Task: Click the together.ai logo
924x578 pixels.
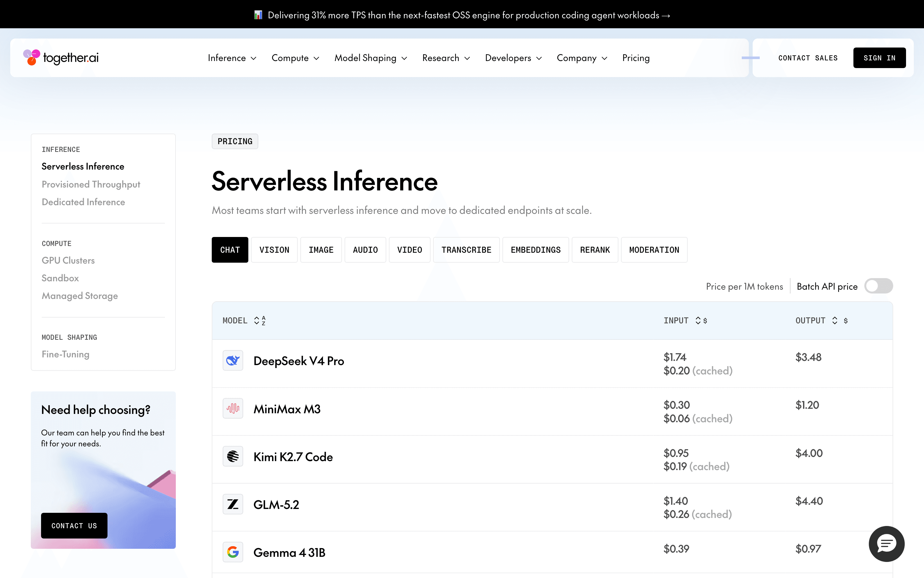Action: [61, 58]
